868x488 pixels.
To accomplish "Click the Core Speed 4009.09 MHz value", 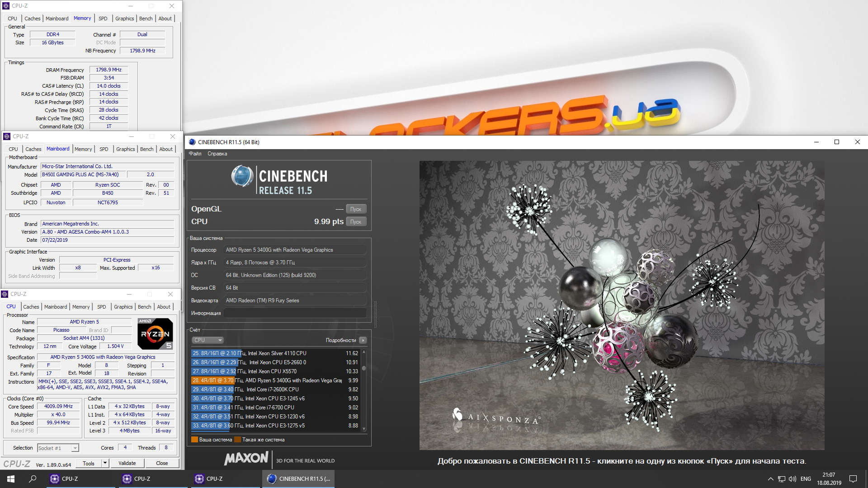I will 58,407.
